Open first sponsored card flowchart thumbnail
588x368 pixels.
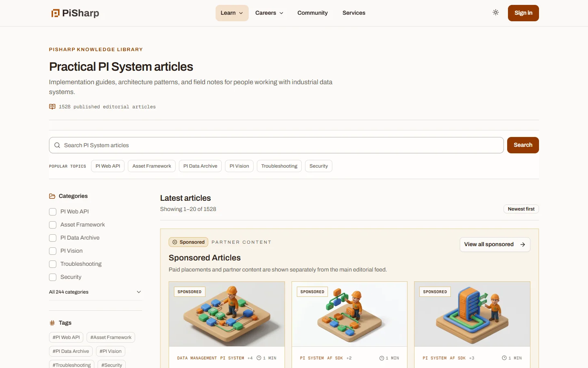tap(227, 314)
